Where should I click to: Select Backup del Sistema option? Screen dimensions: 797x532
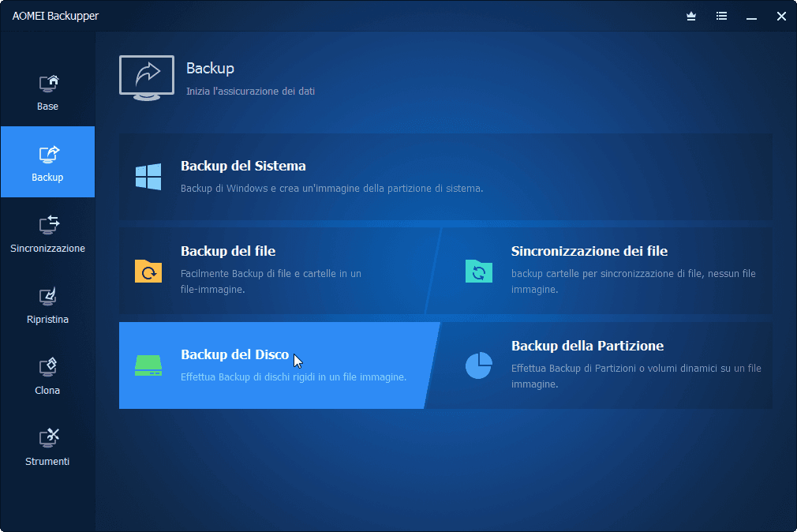[445, 177]
